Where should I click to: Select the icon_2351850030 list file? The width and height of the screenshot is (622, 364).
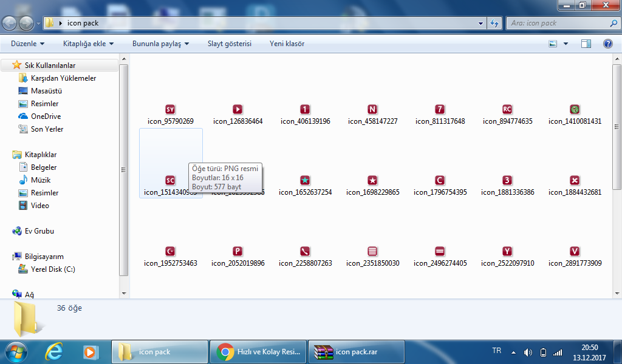372,257
